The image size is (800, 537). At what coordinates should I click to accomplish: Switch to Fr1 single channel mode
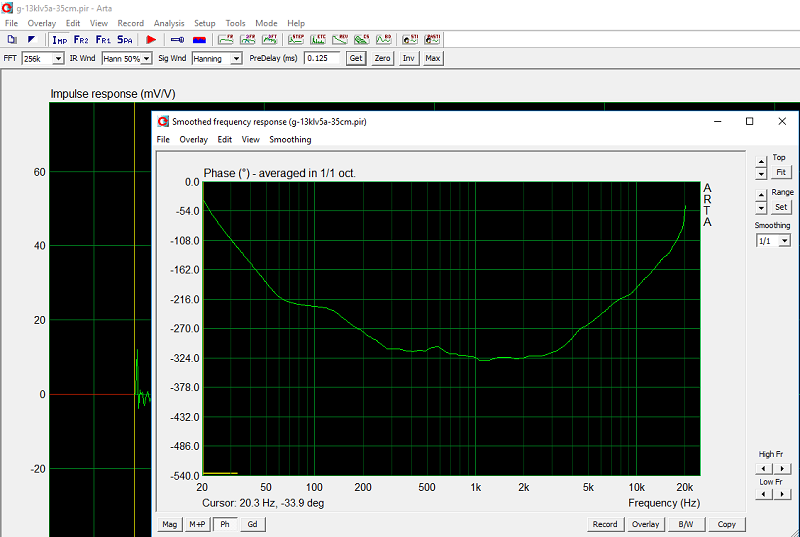[103, 39]
